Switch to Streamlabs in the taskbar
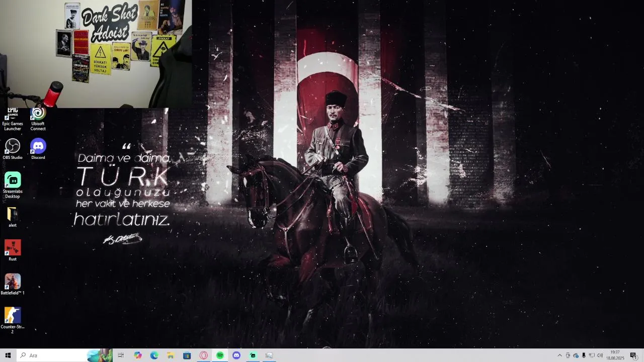 coord(253,355)
